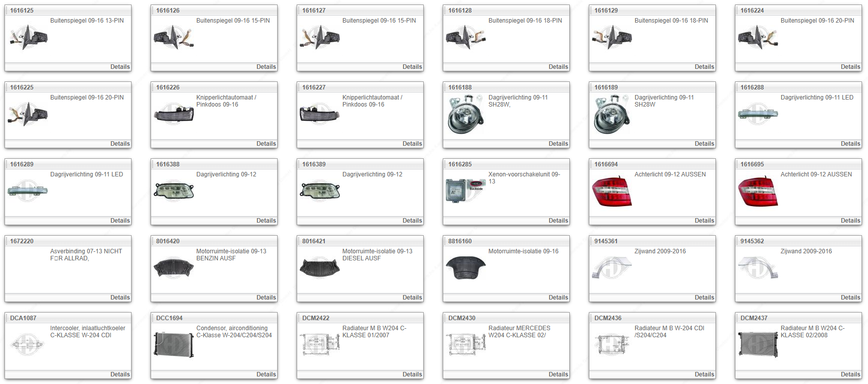The height and width of the screenshot is (384, 868).
Task: Open Details for Xenon-voorschakelunit 1616285
Action: (558, 221)
